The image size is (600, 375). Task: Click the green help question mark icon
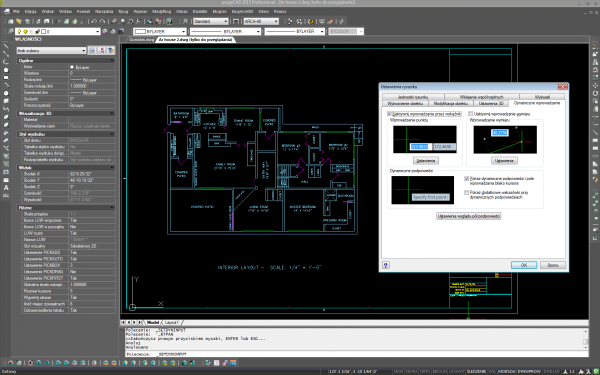tap(170, 21)
